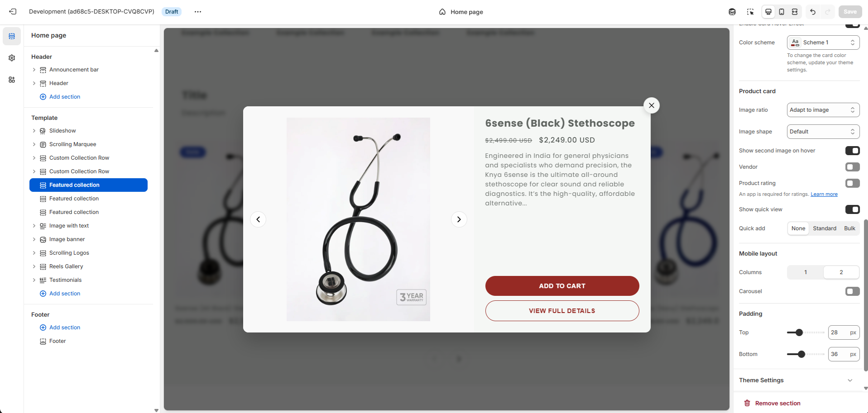Disable Show second image on hover

point(852,151)
